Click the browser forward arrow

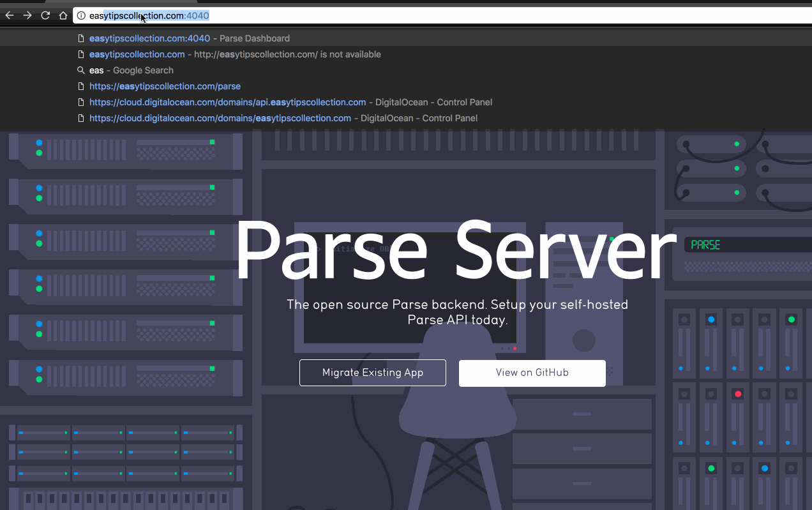27,15
